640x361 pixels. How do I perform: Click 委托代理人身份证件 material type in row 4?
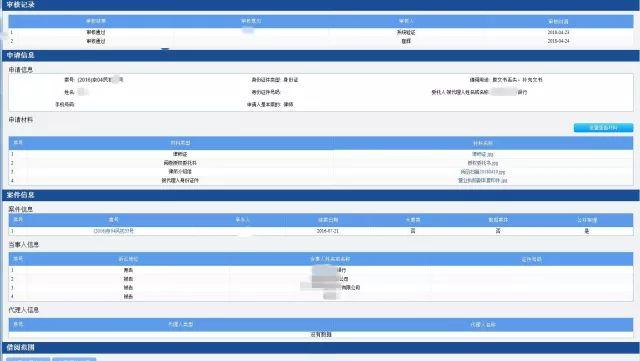180,180
